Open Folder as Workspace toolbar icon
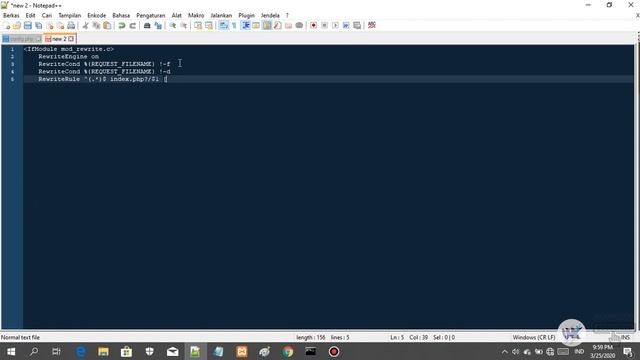 click(x=289, y=26)
